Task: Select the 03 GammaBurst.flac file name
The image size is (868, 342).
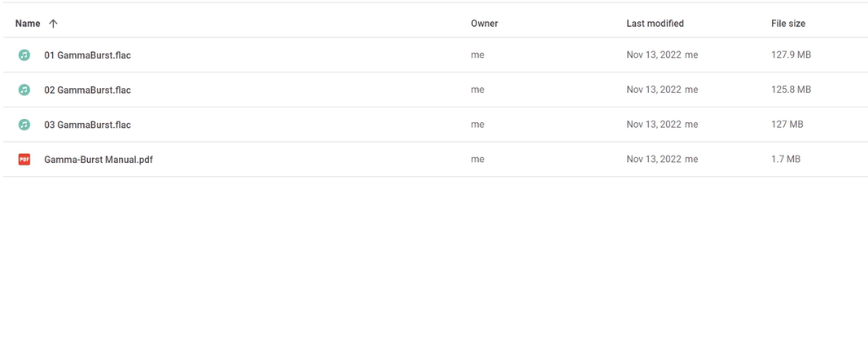Action: tap(87, 125)
